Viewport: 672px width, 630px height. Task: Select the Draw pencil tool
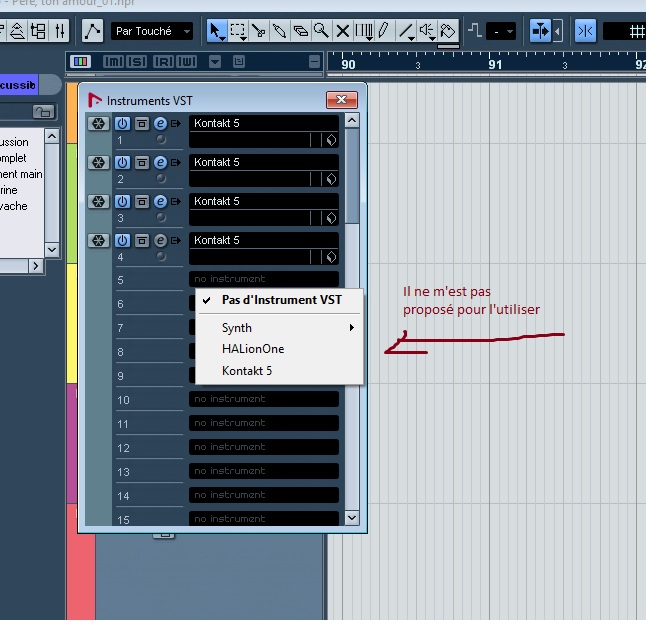point(384,31)
